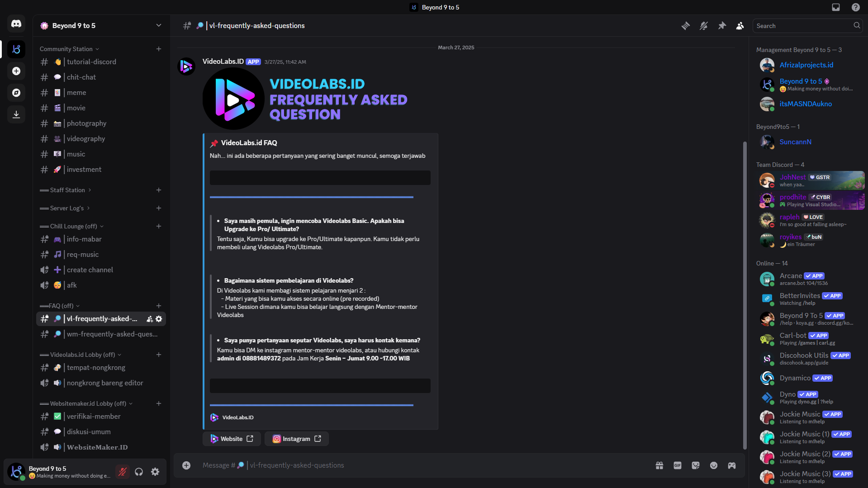Collapse the Community Station category

coord(69,49)
